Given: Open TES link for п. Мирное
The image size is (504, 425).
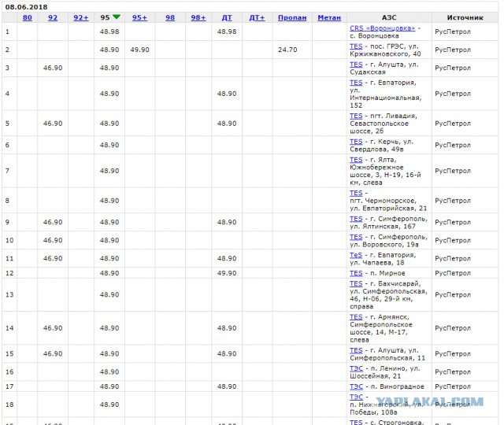Looking at the screenshot, I should coord(356,273).
